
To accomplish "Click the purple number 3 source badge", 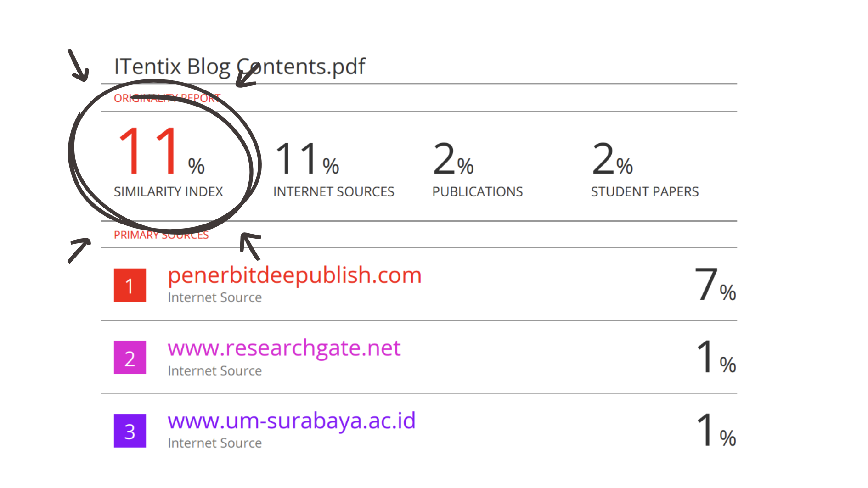I will [x=130, y=431].
